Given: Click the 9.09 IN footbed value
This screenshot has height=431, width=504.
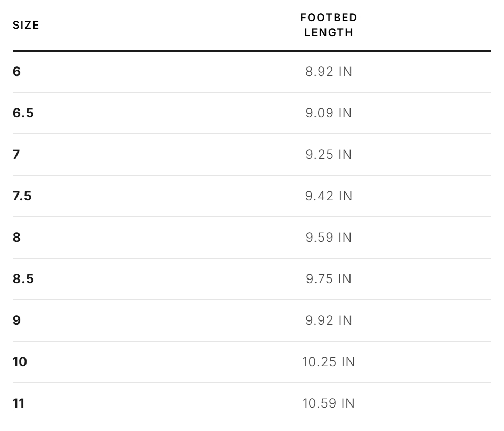Looking at the screenshot, I should click(329, 113).
